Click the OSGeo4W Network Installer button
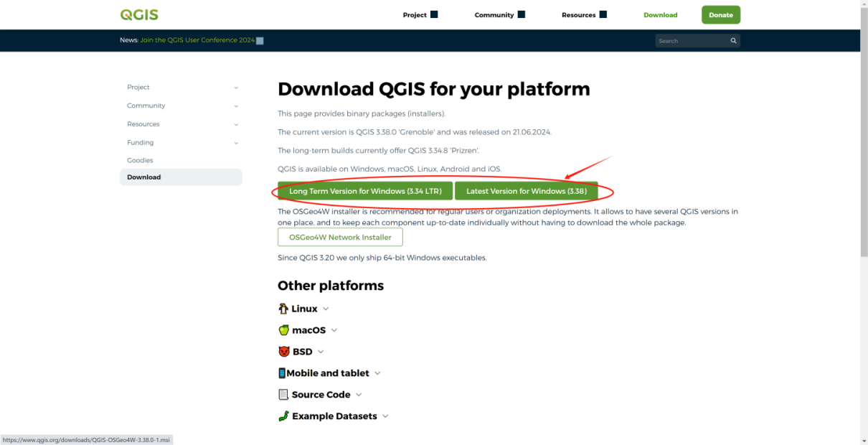This screenshot has height=445, width=868. pos(340,237)
